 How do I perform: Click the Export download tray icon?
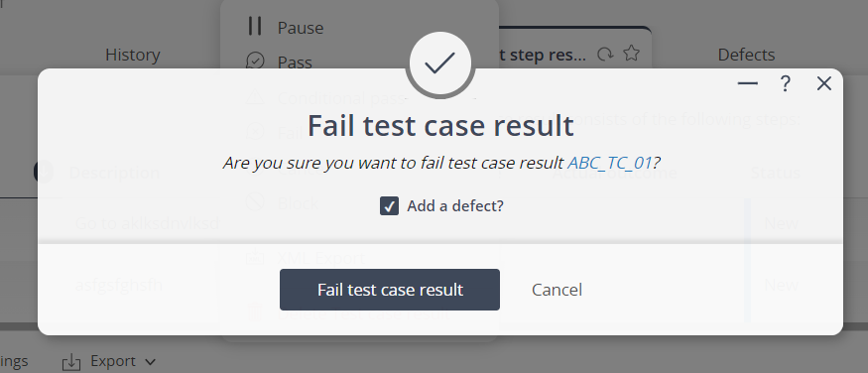click(71, 362)
